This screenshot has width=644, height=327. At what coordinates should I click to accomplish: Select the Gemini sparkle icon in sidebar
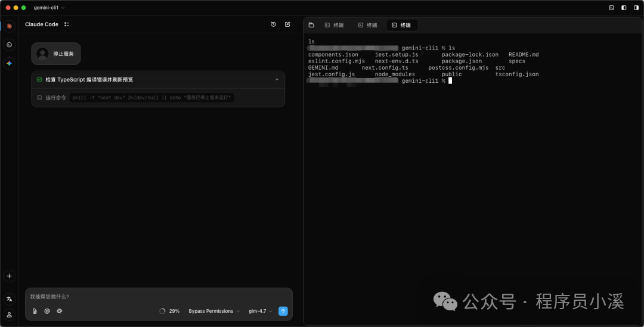pos(9,63)
